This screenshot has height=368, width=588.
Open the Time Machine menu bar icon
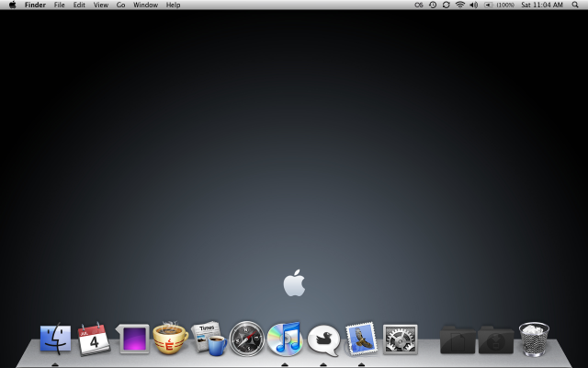coord(433,5)
